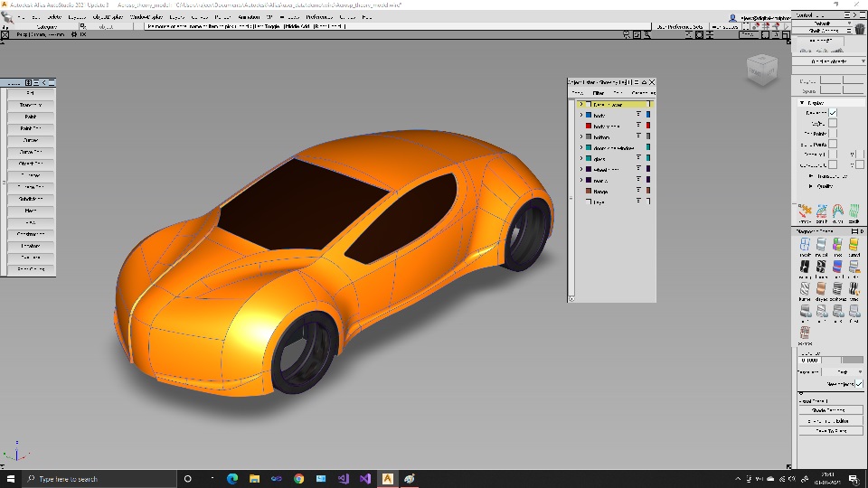Open Microsoft Edge from the taskbar
This screenshot has height=488, width=868.
pos(232,478)
